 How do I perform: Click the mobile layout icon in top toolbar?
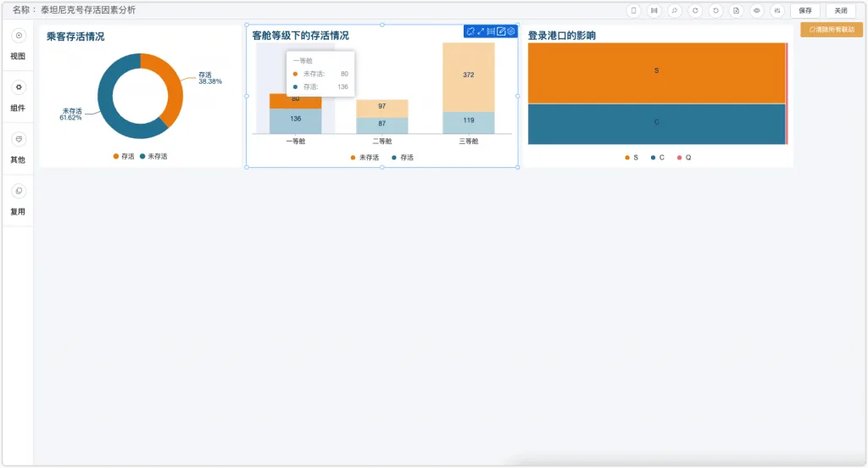pyautogui.click(x=634, y=10)
